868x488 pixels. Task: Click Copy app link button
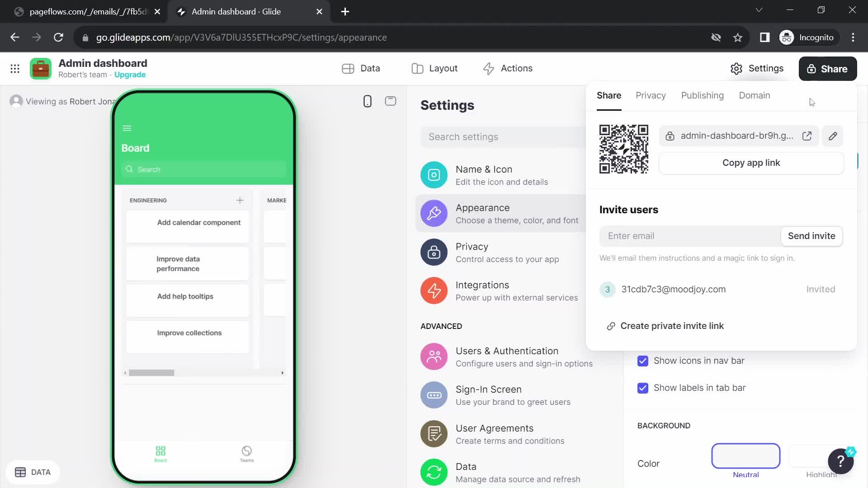pos(750,163)
